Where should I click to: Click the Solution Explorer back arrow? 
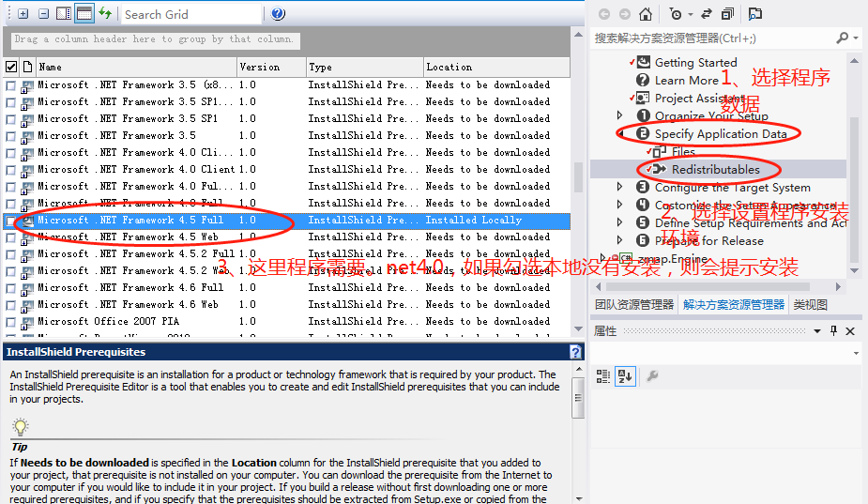point(604,14)
